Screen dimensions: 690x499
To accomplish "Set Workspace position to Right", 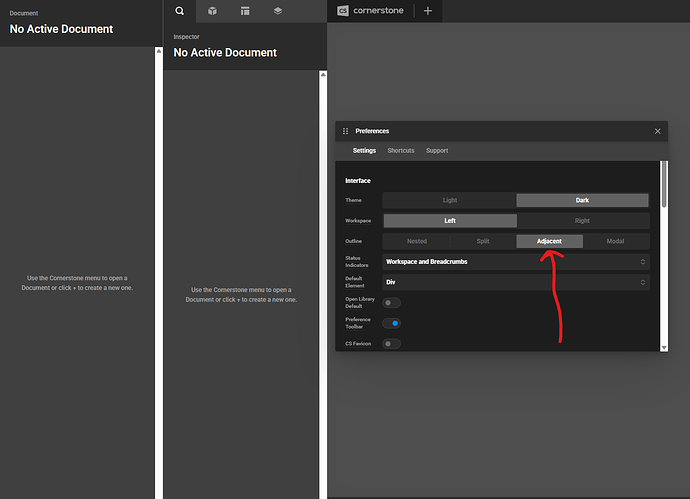I will (x=583, y=220).
